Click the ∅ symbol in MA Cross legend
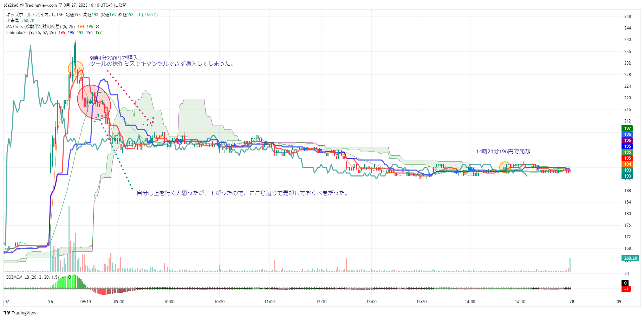This screenshot has height=319, width=644. coord(97,27)
